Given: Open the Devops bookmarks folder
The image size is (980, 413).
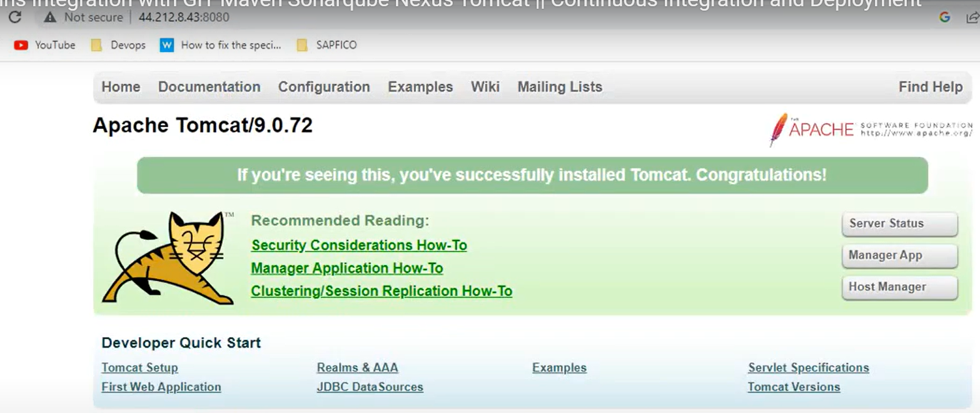Looking at the screenshot, I should pyautogui.click(x=118, y=45).
